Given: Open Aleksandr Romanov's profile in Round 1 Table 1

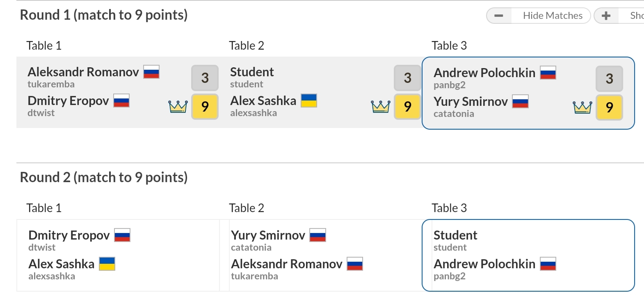Looking at the screenshot, I should [x=83, y=72].
